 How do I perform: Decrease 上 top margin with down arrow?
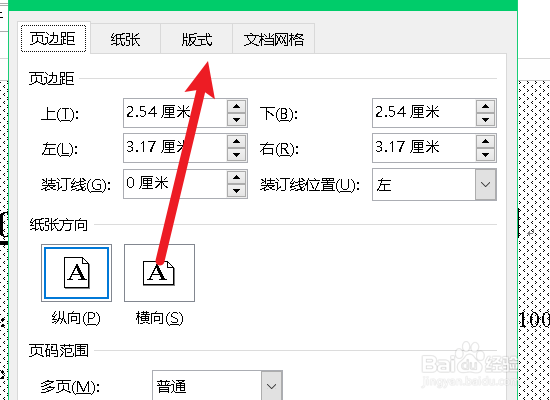pos(236,120)
